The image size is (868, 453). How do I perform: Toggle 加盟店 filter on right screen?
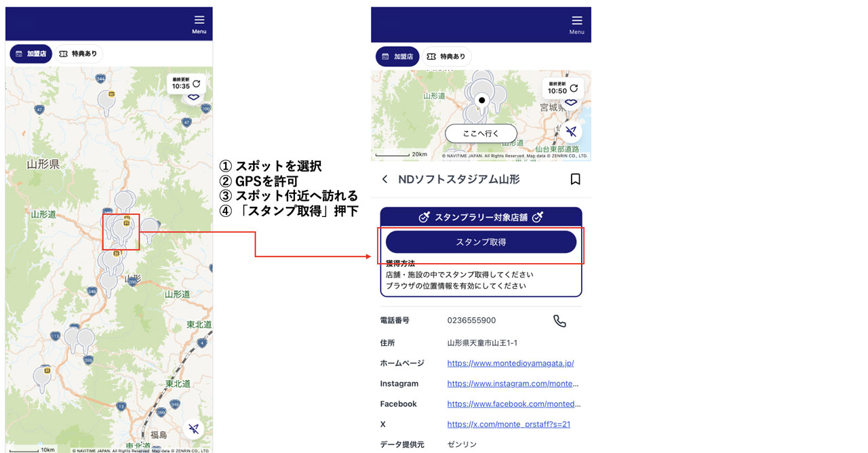point(397,57)
